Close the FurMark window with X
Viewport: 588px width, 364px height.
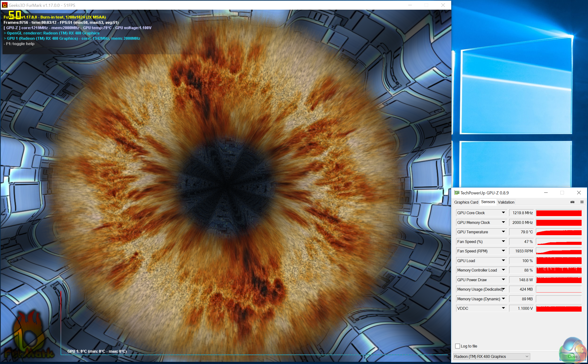pos(443,5)
